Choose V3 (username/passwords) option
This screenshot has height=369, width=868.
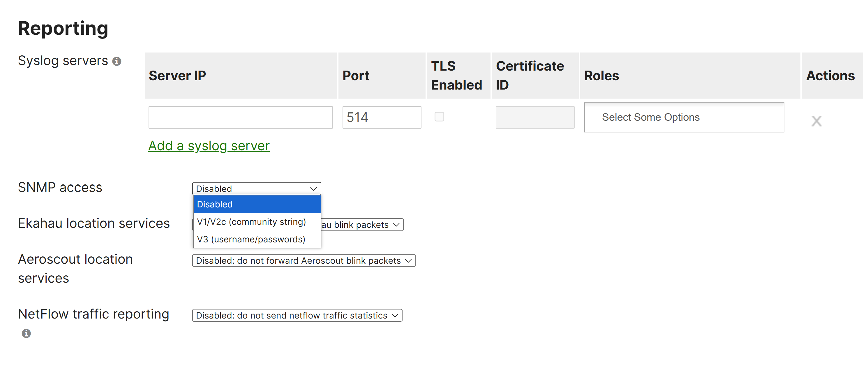coord(257,239)
